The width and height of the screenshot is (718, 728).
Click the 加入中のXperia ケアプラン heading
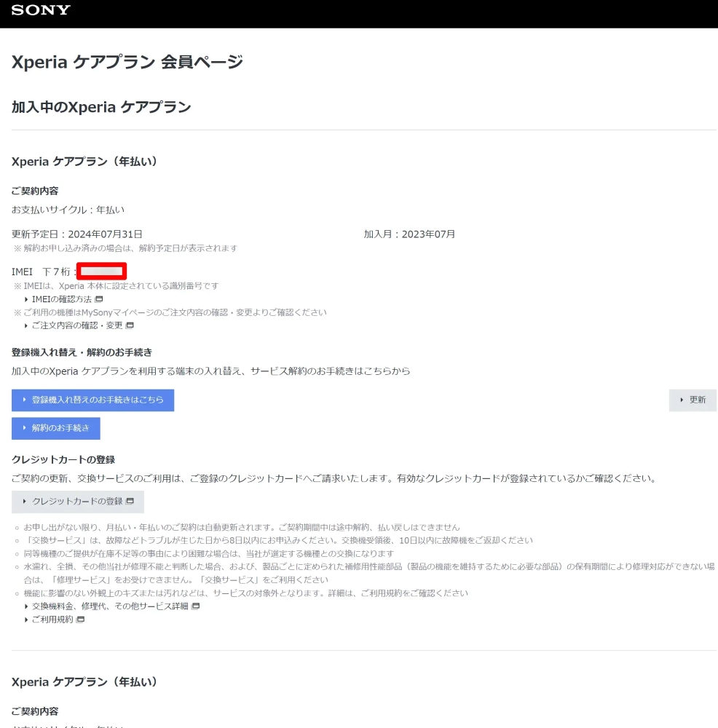tap(101, 107)
